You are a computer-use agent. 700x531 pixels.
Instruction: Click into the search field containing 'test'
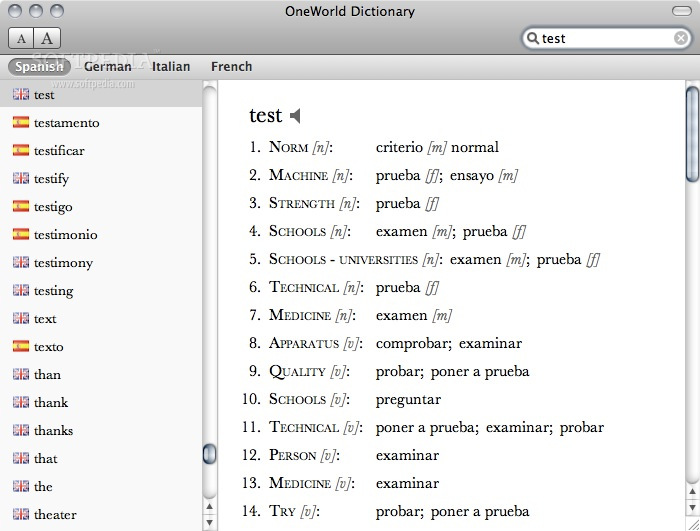click(606, 38)
